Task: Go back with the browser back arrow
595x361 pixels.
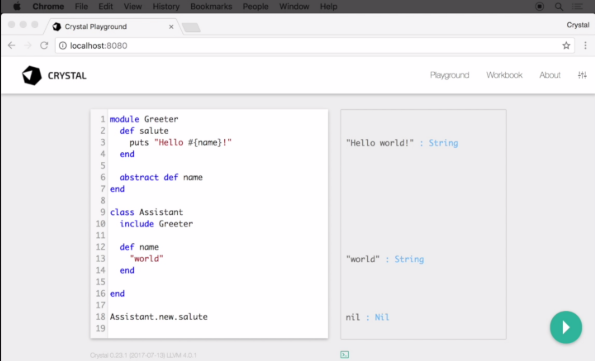Action: point(12,46)
